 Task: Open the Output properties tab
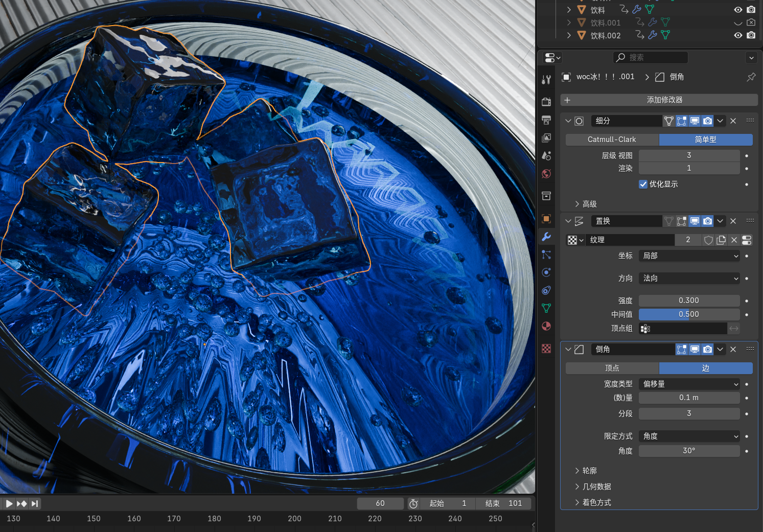(x=546, y=120)
